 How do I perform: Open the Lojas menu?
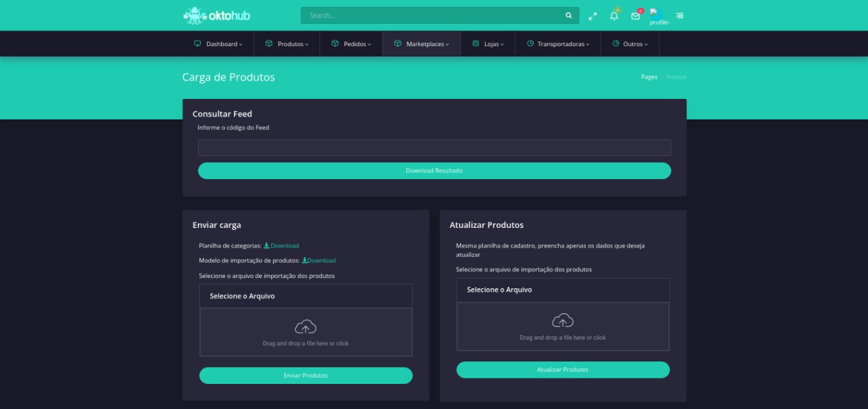click(x=488, y=44)
